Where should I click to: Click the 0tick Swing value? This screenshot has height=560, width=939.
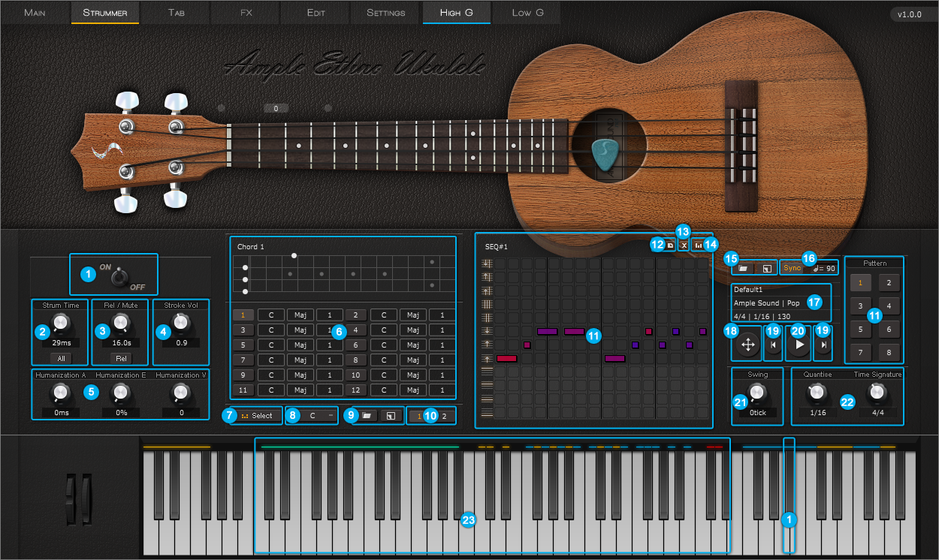(x=757, y=412)
